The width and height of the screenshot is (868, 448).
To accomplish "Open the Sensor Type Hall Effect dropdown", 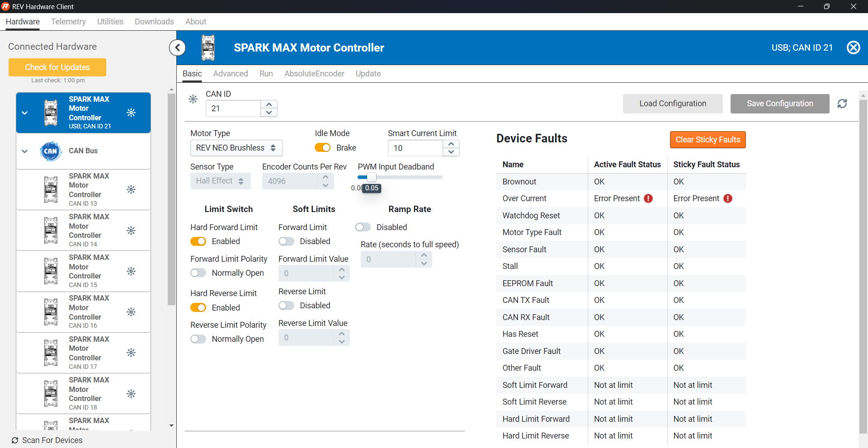I will coord(220,181).
